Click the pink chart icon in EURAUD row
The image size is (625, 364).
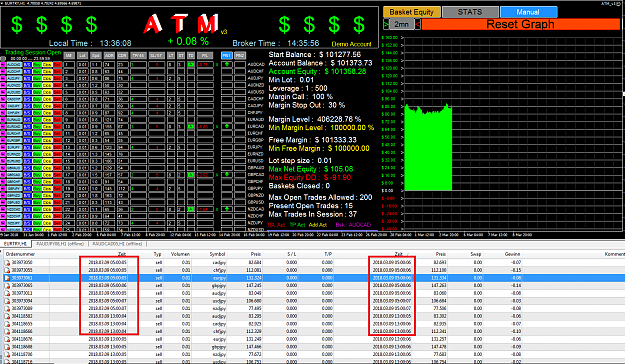click(2, 120)
